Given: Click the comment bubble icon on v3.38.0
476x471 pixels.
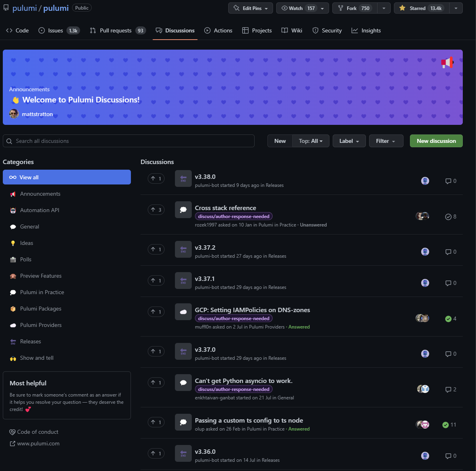Looking at the screenshot, I should [448, 181].
